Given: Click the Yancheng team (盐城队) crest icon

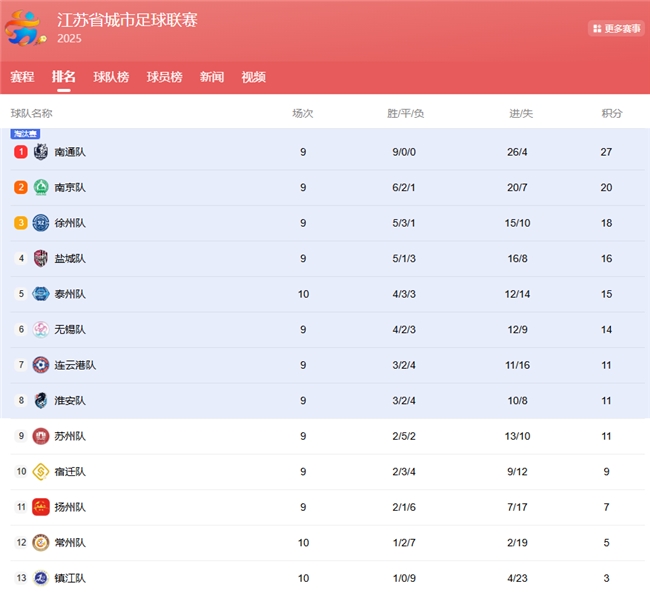Looking at the screenshot, I should click(41, 258).
